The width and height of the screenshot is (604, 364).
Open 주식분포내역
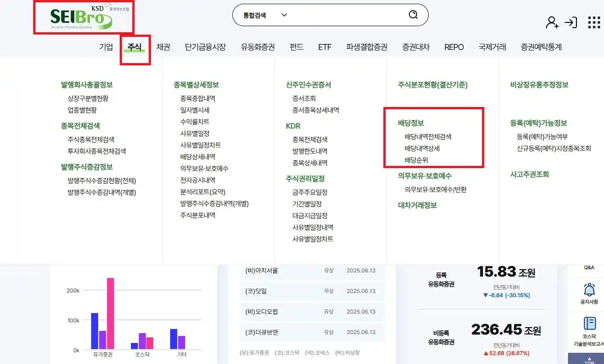pos(198,215)
